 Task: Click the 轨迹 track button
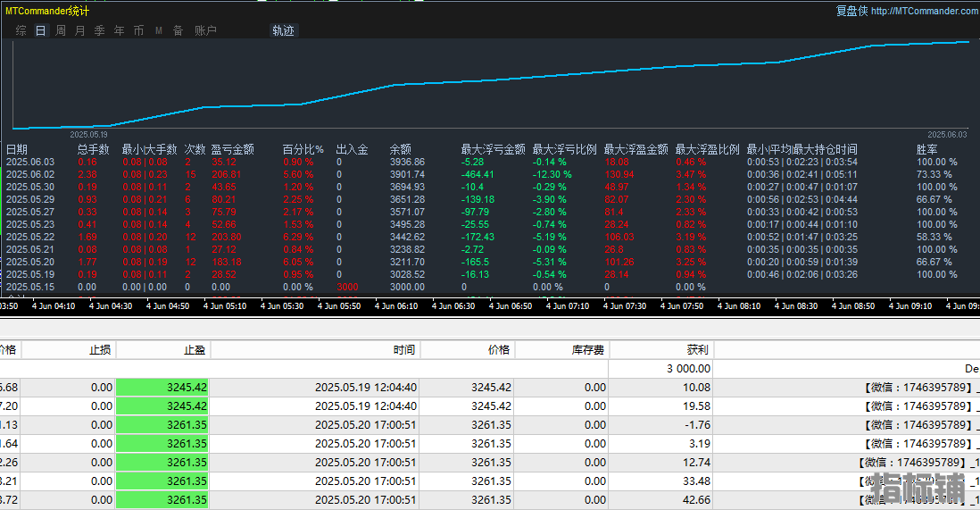click(284, 30)
